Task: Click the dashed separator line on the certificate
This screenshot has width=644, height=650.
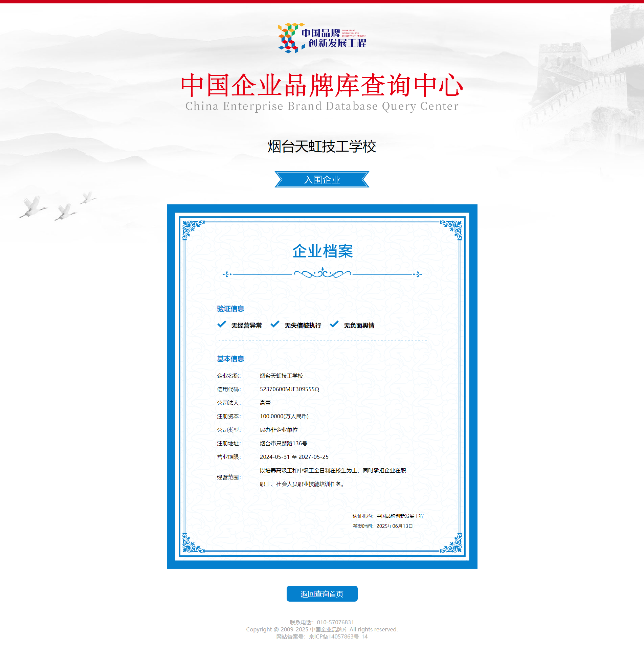Action: [322, 340]
